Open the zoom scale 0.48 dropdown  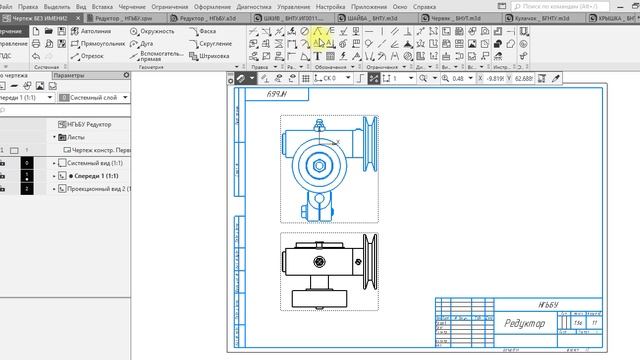pyautogui.click(x=471, y=78)
